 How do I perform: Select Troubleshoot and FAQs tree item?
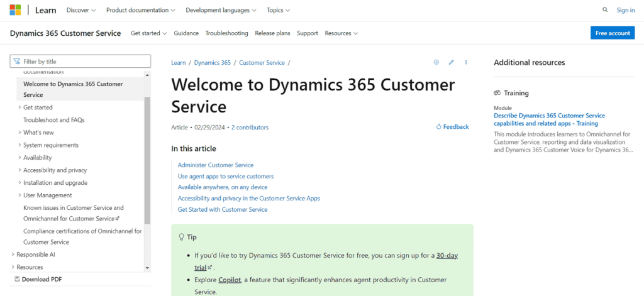(54, 120)
